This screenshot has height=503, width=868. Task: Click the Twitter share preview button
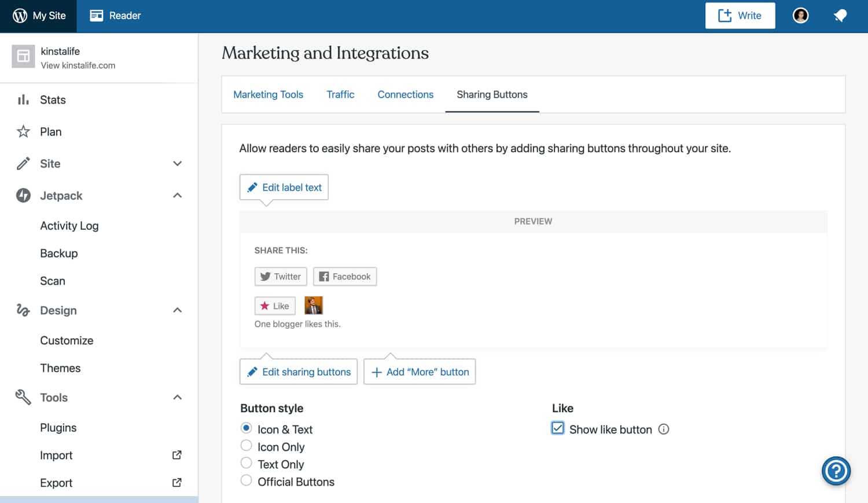280,276
